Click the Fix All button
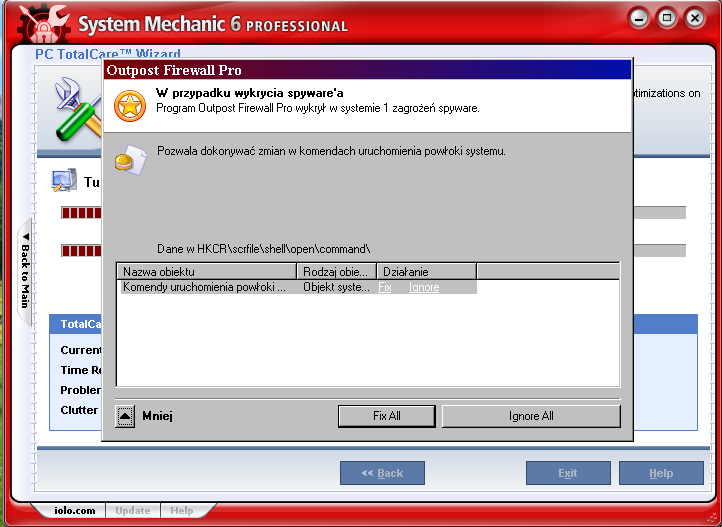This screenshot has height=527, width=722. (386, 416)
